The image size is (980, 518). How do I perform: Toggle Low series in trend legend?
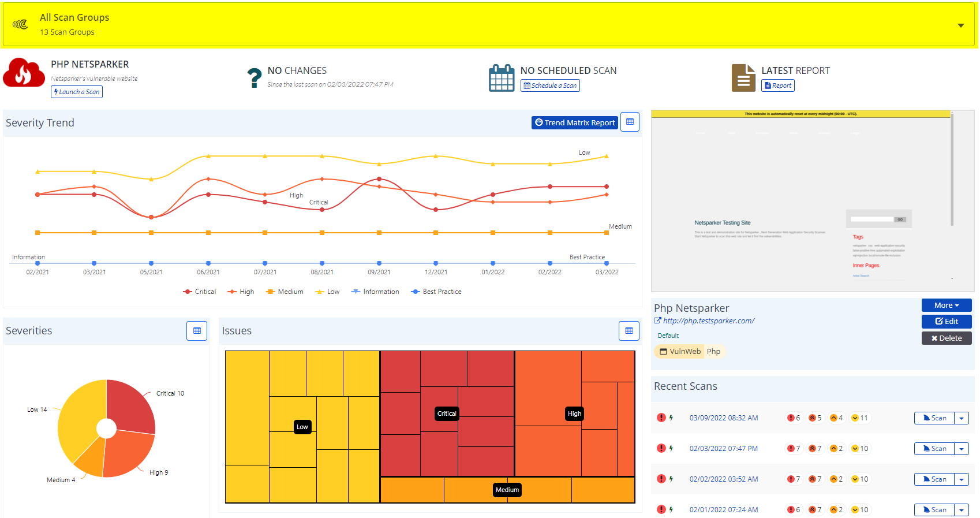tap(327, 292)
